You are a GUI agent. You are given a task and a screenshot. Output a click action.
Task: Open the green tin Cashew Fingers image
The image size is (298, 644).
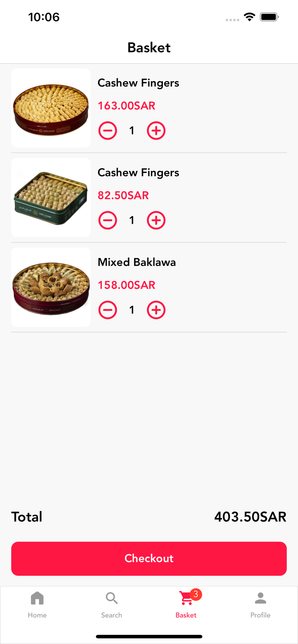(50, 197)
